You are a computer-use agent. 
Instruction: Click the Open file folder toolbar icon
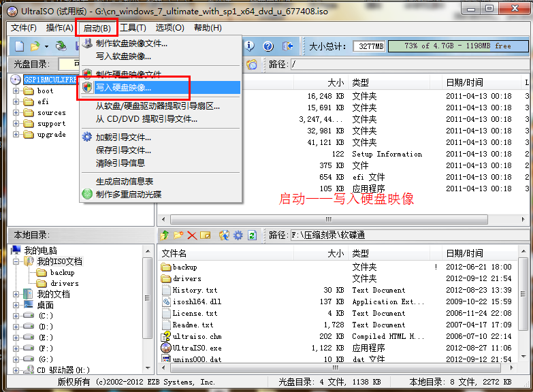point(34,46)
